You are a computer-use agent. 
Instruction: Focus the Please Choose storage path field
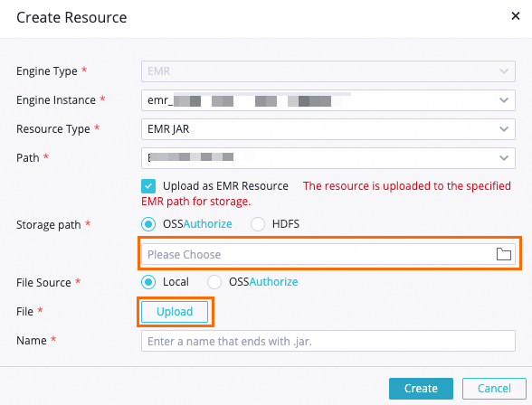[x=328, y=254]
